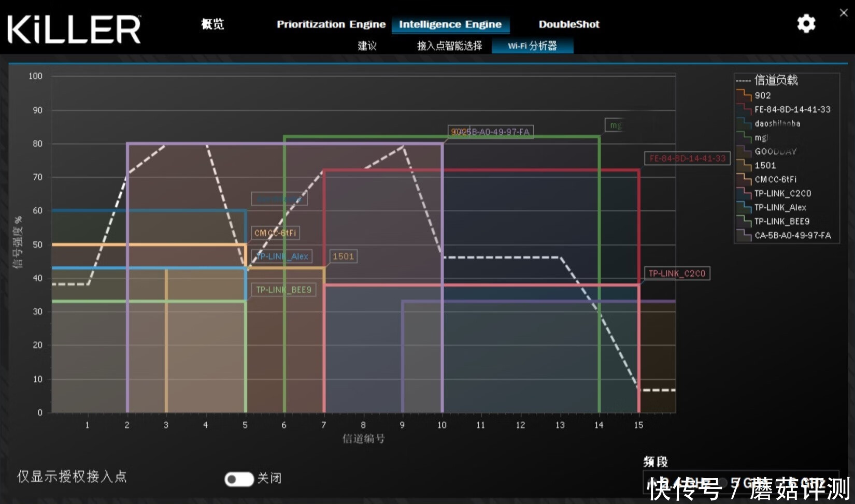This screenshot has width=855, height=504.
Task: Select the Intelligence Engine tab
Action: 450,24
